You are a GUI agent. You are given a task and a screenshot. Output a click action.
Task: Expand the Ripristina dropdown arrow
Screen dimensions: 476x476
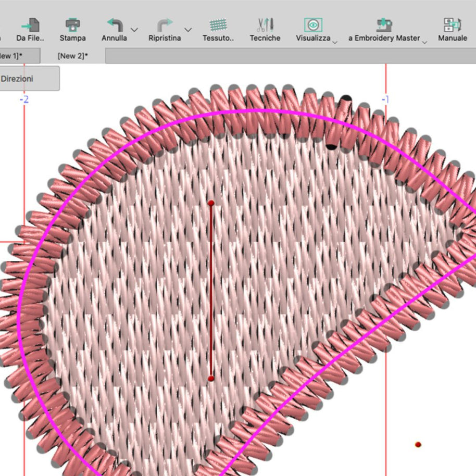point(188,30)
